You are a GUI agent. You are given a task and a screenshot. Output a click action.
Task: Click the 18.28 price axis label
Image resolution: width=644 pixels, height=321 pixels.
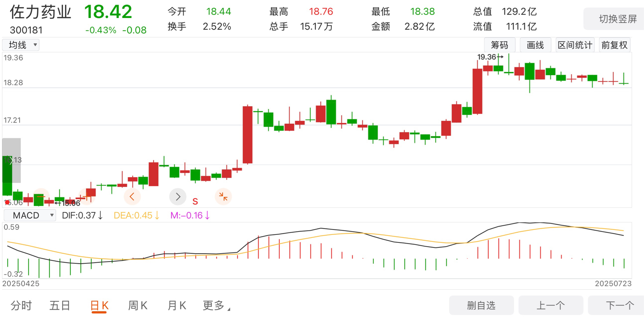(x=13, y=83)
